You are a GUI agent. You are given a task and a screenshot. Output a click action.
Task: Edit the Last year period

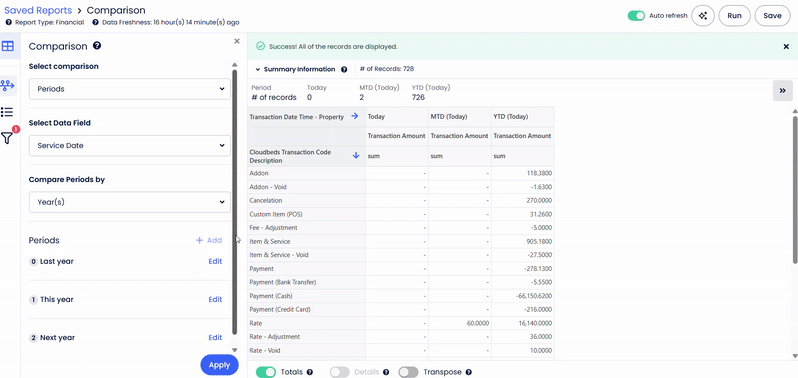[x=215, y=261]
